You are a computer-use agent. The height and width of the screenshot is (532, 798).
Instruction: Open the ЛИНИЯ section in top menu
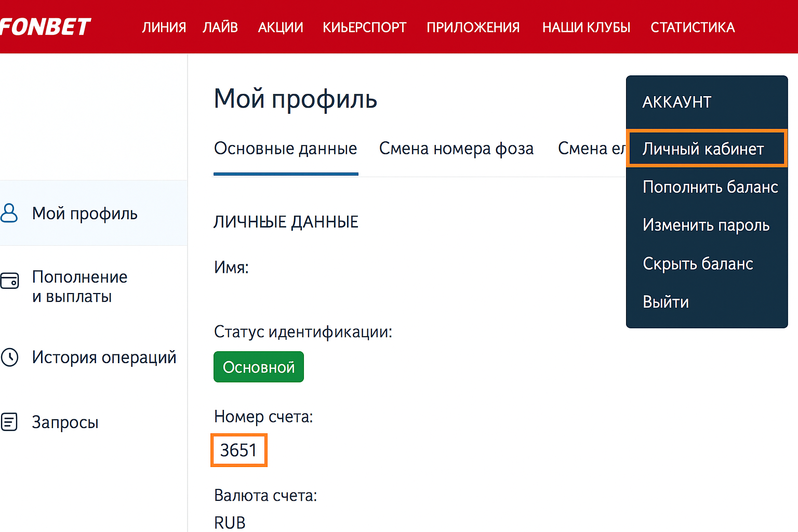(x=164, y=28)
